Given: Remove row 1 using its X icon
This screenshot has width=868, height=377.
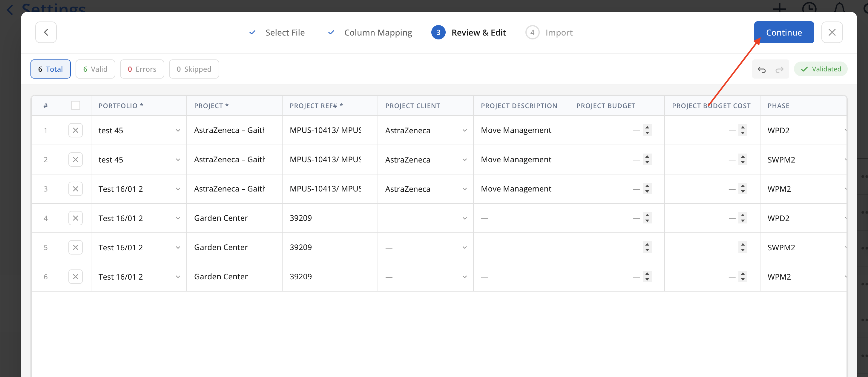Looking at the screenshot, I should [x=76, y=130].
